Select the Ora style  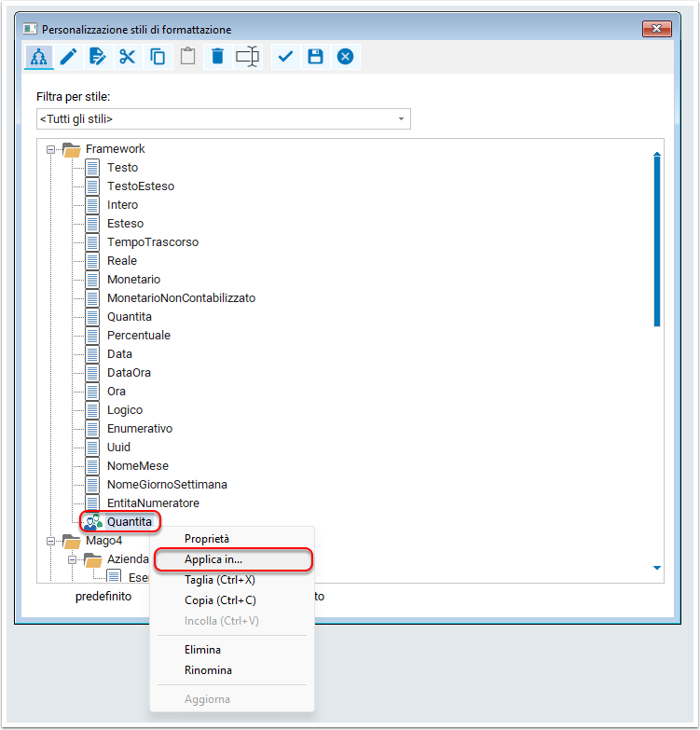coord(117,391)
